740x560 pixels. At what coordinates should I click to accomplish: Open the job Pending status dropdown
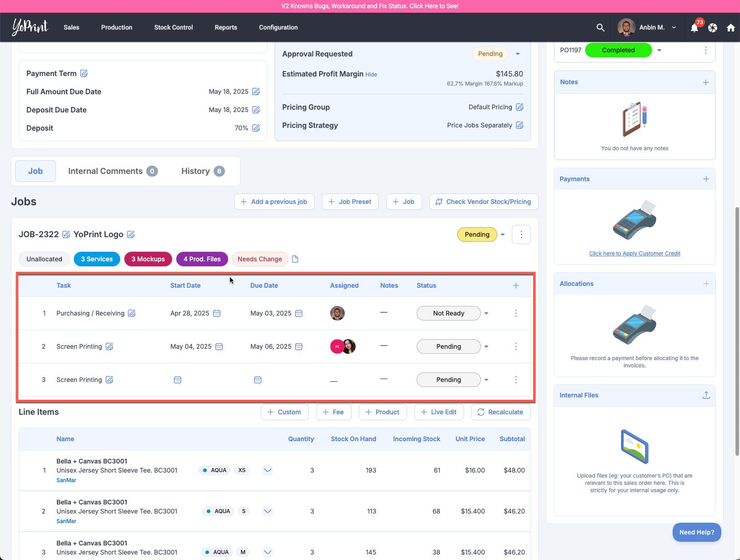[x=503, y=234]
